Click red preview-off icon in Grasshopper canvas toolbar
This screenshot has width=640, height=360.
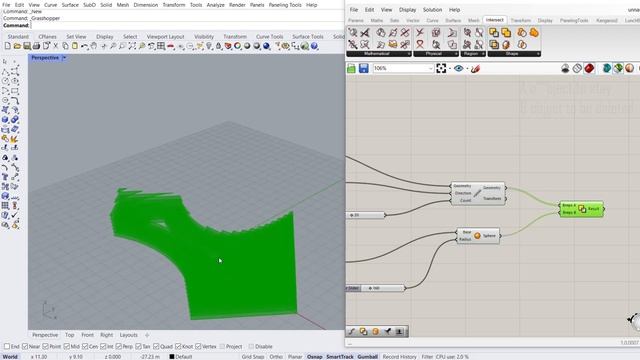click(x=589, y=68)
